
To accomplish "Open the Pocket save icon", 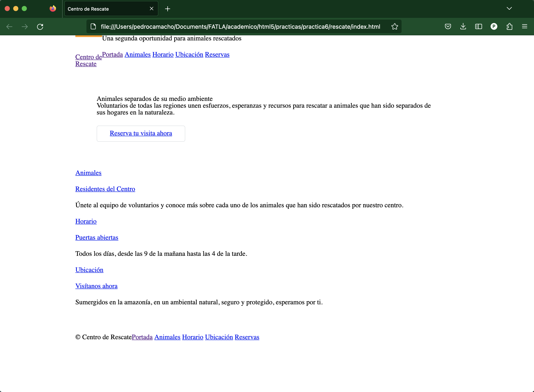I will click(448, 27).
